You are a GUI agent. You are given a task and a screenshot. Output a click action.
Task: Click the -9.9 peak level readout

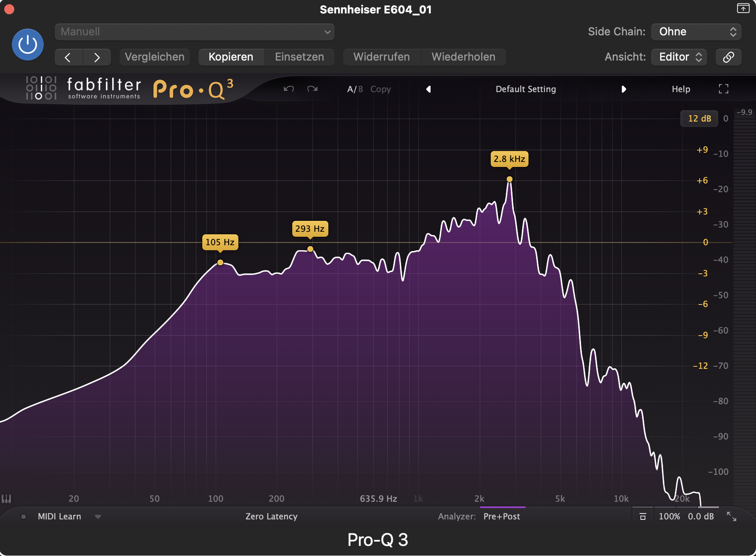tap(744, 112)
